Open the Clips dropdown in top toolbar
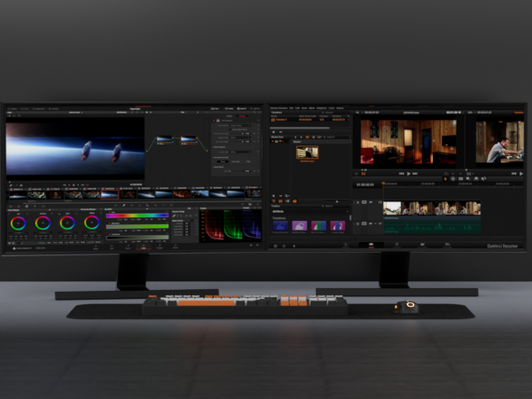532x399 pixels. [x=215, y=108]
